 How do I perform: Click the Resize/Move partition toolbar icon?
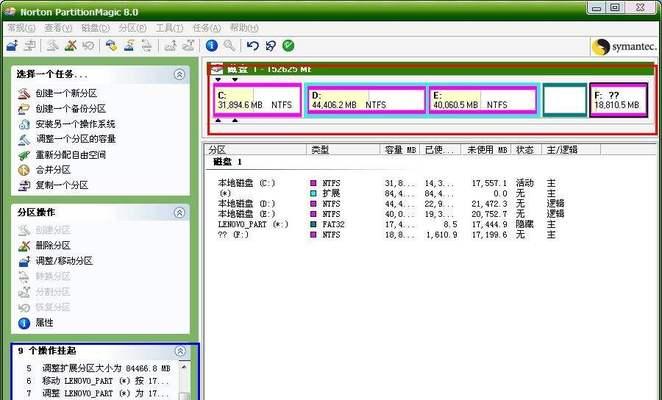12,46
